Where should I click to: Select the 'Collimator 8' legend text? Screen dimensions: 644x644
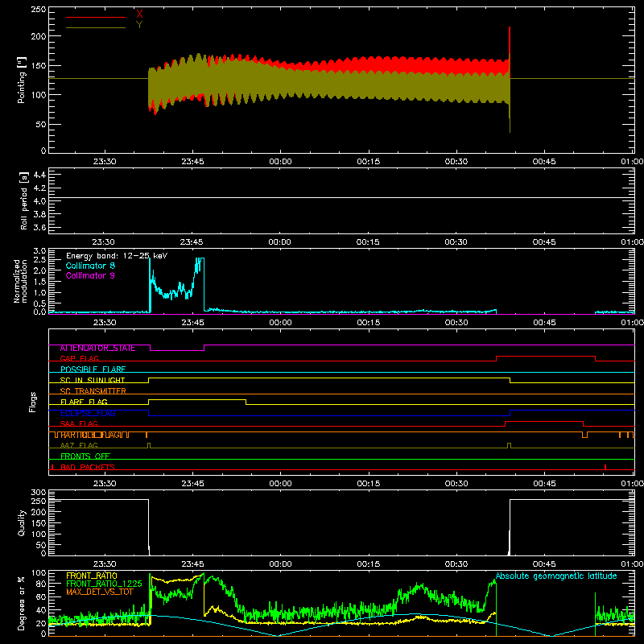(x=90, y=266)
